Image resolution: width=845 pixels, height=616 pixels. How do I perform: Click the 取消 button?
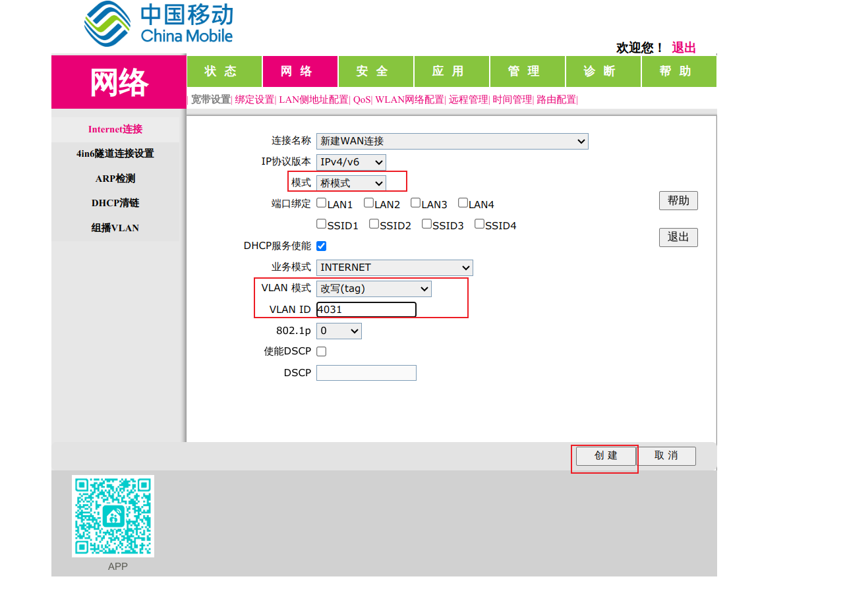coord(666,456)
